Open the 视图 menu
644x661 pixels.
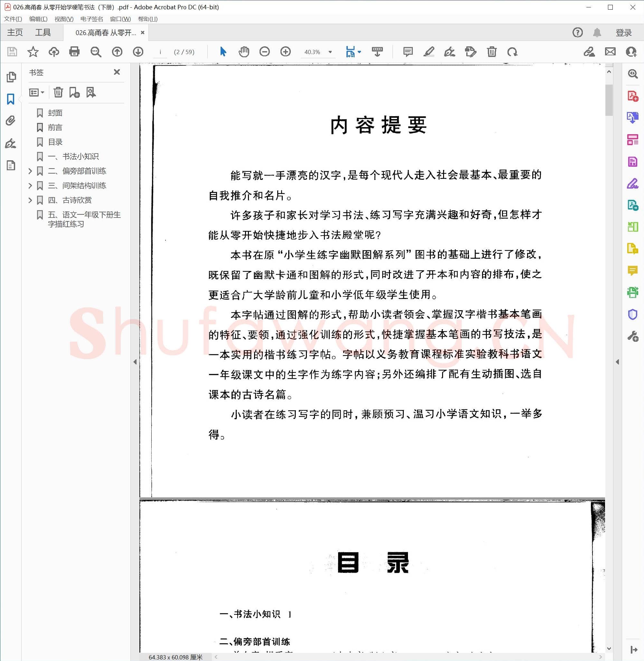click(63, 19)
